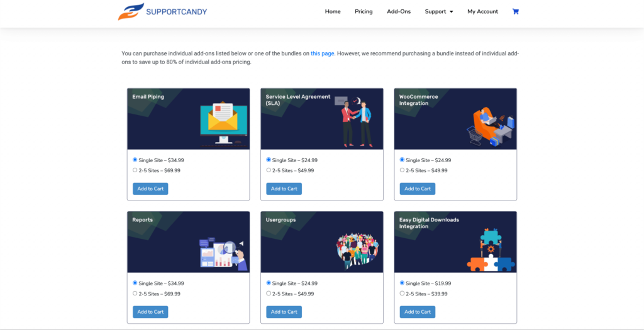The image size is (644, 330).
Task: Open the Email Piping envelope illustration
Action: (224, 124)
